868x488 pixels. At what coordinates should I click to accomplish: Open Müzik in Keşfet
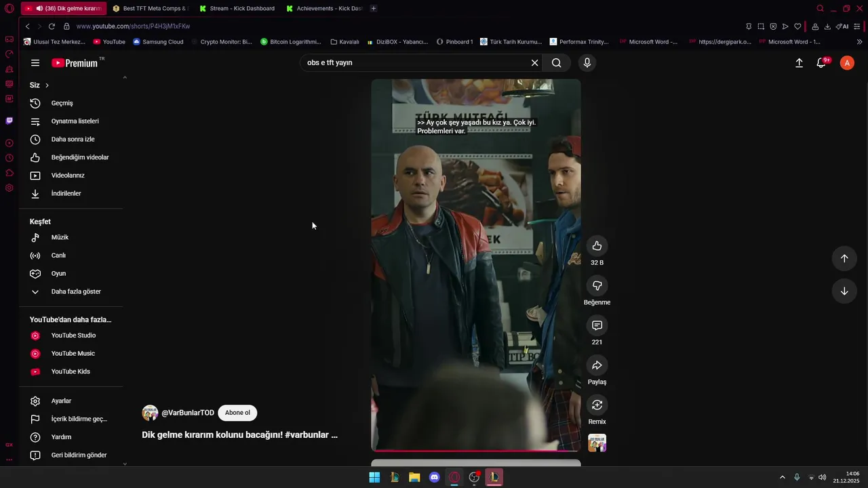71,237
